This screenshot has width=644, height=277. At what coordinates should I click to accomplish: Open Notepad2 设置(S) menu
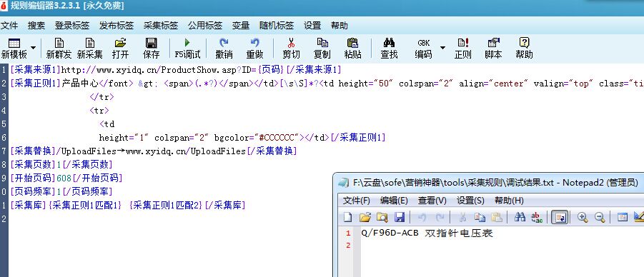(471, 201)
